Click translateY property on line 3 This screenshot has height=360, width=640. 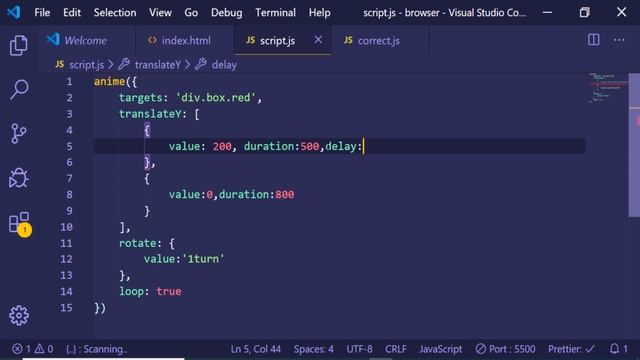click(x=150, y=114)
